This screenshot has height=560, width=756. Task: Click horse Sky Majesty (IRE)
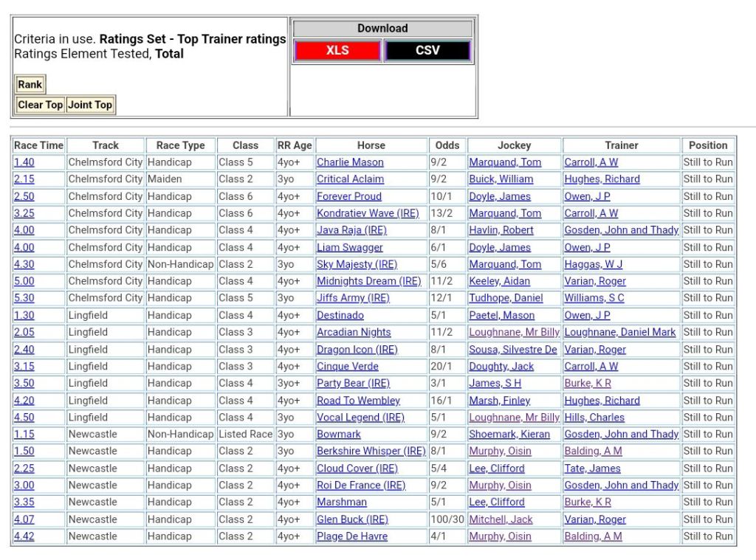coord(357,264)
